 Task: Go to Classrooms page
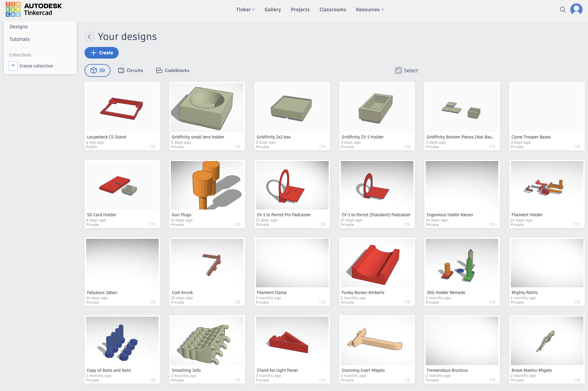click(333, 10)
